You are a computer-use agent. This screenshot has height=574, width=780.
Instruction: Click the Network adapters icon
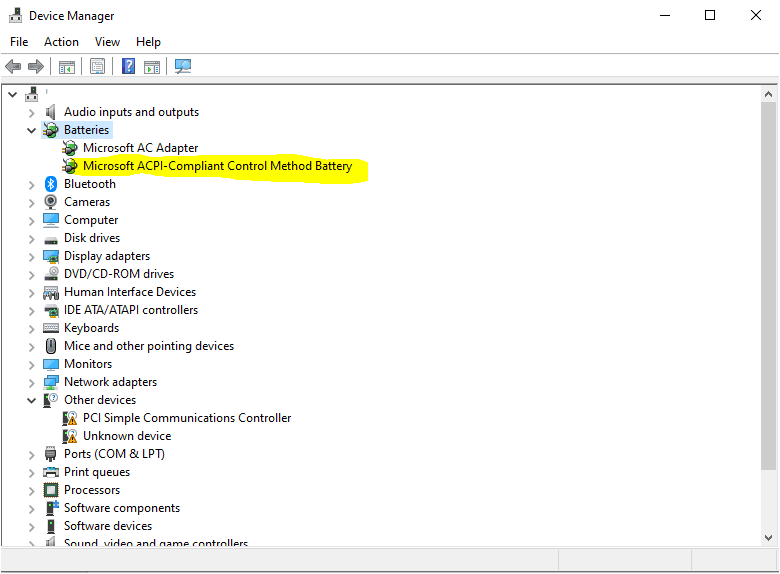click(50, 382)
